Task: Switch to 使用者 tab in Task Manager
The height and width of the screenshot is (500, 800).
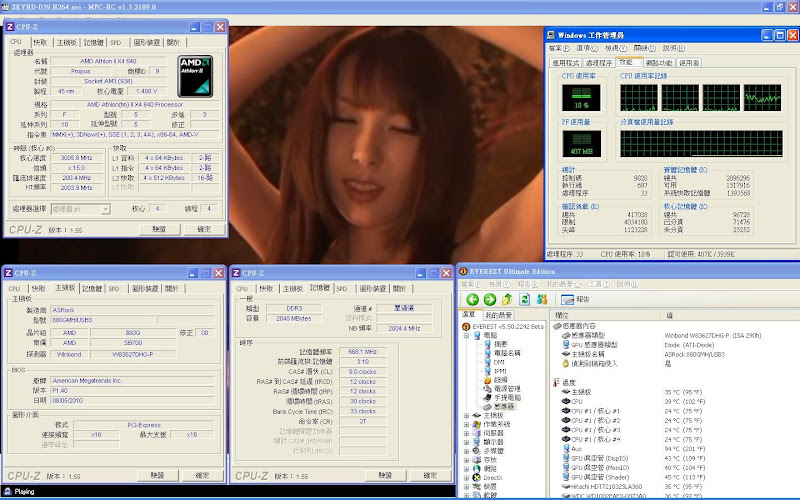Action: [689, 63]
